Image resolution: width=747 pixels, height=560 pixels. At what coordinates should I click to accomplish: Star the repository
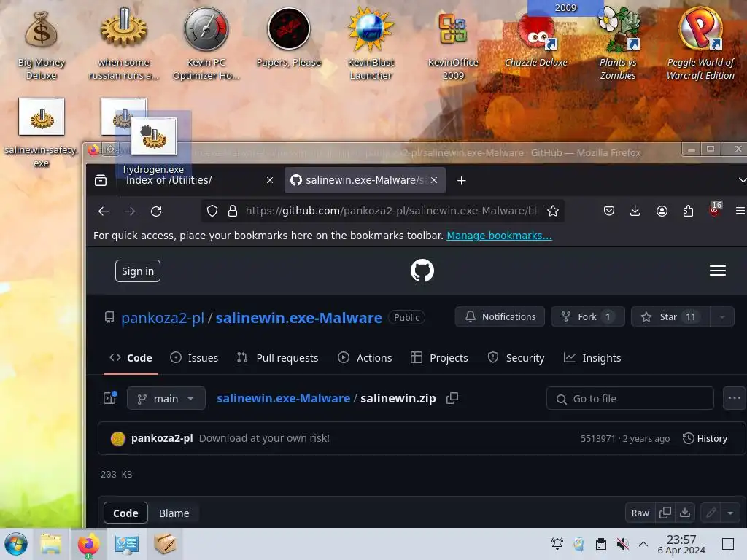670,316
